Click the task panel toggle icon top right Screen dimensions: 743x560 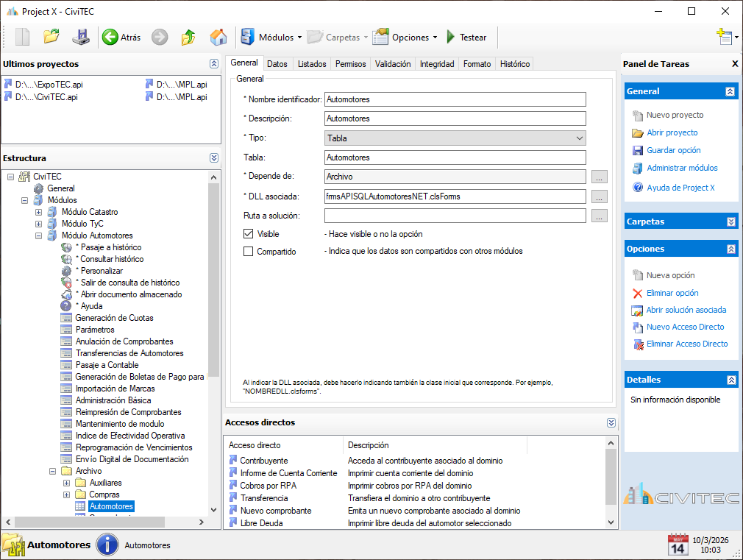[x=727, y=37]
